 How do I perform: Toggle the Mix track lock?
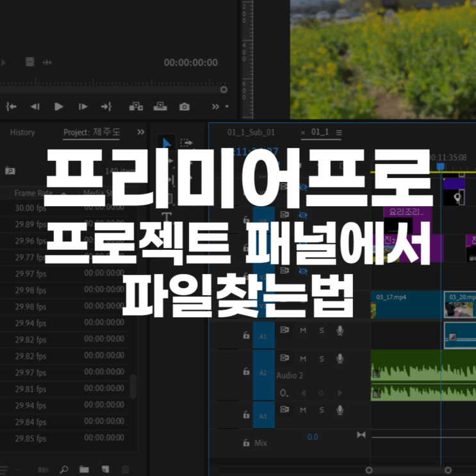pyautogui.click(x=246, y=443)
